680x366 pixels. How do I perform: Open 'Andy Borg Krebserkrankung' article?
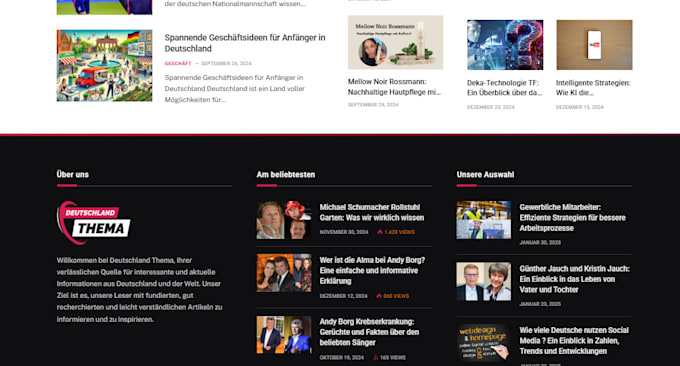click(369, 332)
